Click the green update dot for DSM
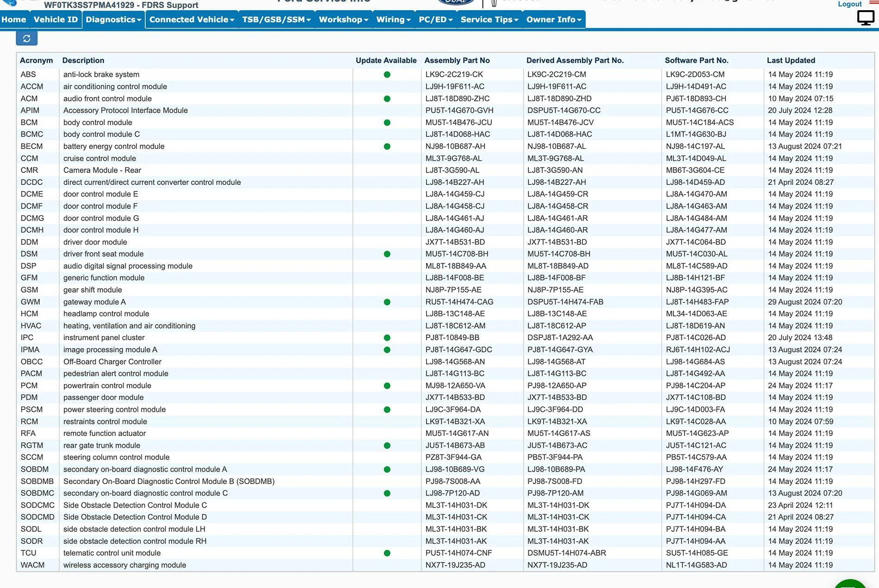 pos(387,254)
